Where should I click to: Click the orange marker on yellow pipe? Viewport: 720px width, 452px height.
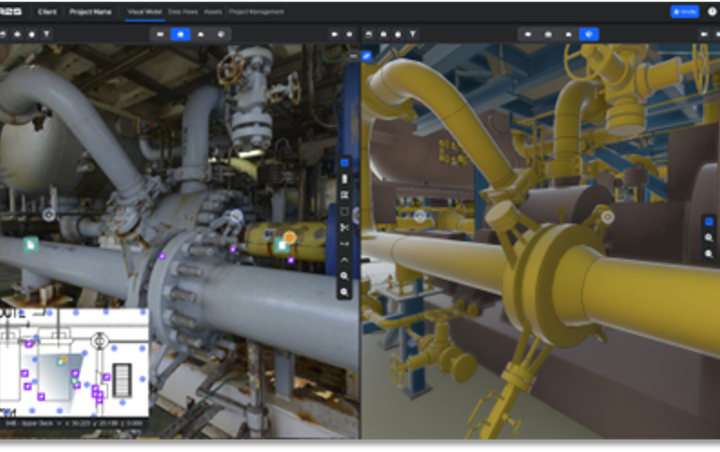(290, 237)
